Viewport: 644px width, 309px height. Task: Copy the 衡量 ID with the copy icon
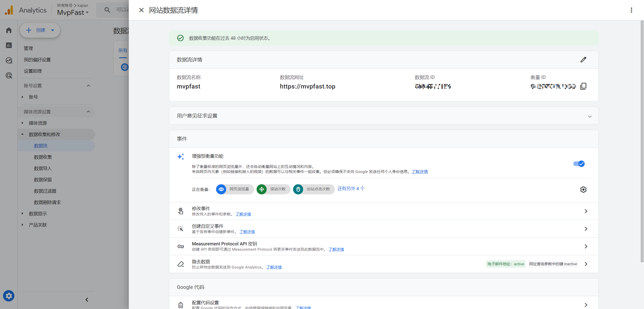(583, 86)
